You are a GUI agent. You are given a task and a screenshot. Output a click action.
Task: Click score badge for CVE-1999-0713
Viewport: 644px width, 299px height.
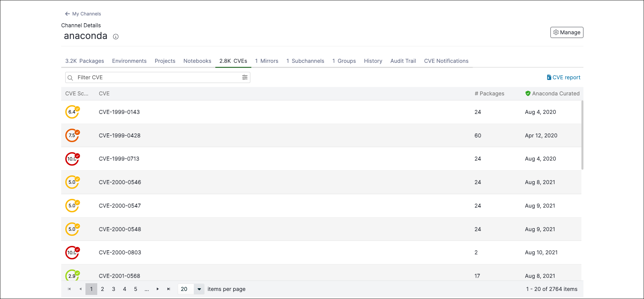click(72, 159)
